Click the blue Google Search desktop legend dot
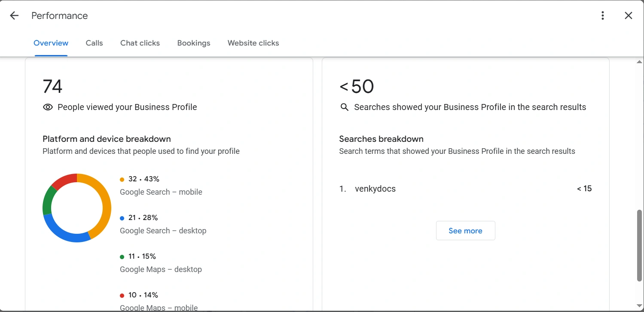Image resolution: width=644 pixels, height=312 pixels. click(x=122, y=218)
